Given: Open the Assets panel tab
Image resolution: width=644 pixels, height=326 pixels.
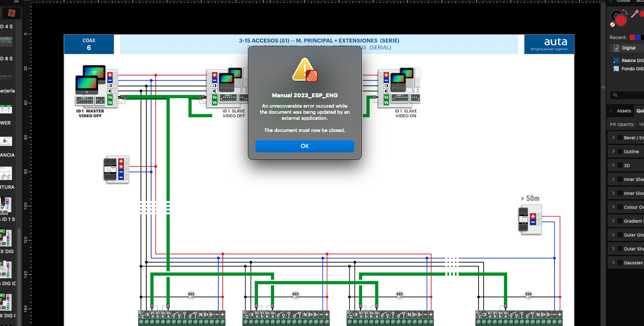Looking at the screenshot, I should (x=624, y=111).
